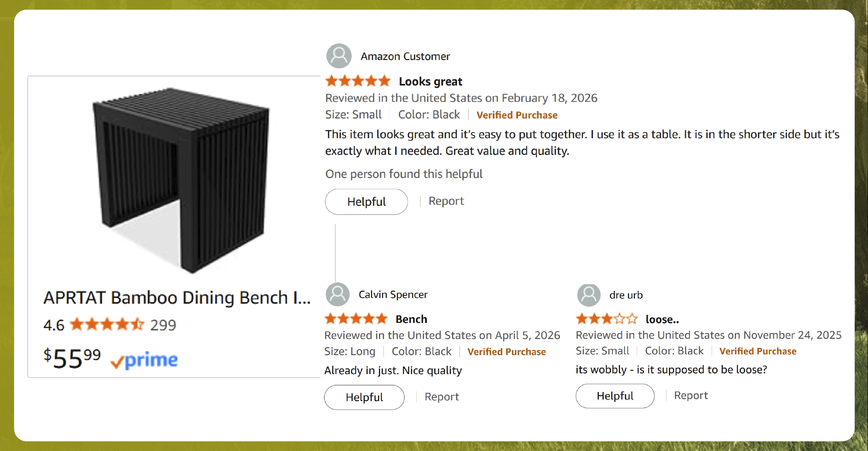Click dre urb's profile avatar icon
868x451 pixels.
[589, 295]
